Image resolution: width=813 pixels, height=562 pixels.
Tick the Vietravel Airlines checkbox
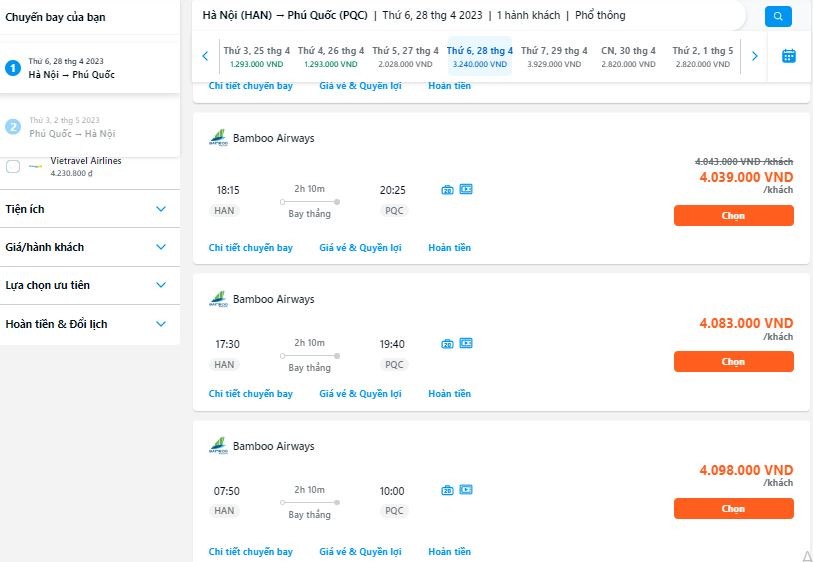[x=13, y=166]
